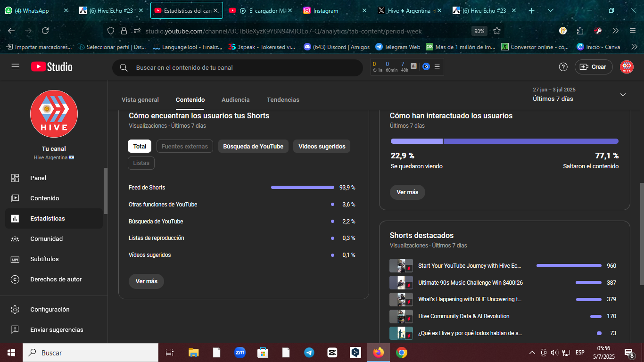The height and width of the screenshot is (362, 644).
Task: Switch to the Vista general tab
Action: pyautogui.click(x=140, y=99)
